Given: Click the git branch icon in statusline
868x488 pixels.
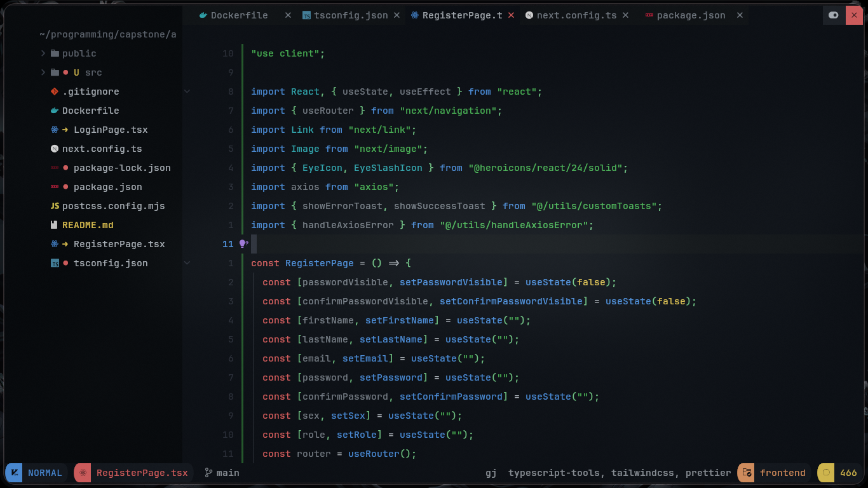Looking at the screenshot, I should coord(208,473).
